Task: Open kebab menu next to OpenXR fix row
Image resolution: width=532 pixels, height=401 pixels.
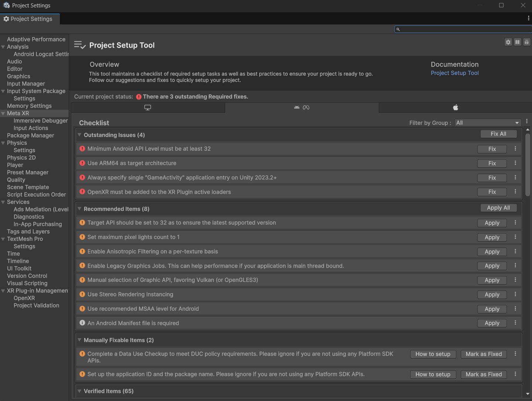Action: coord(515,191)
